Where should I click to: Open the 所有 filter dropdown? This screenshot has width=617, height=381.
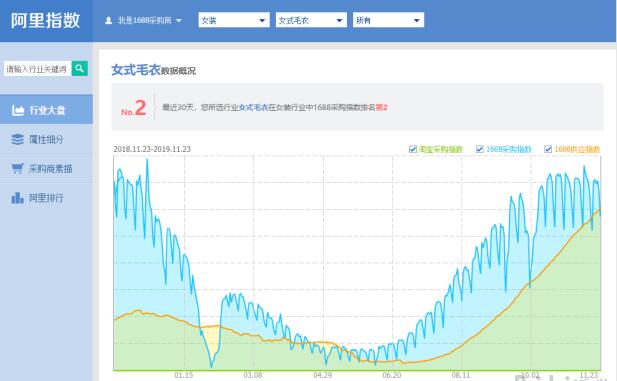(388, 20)
